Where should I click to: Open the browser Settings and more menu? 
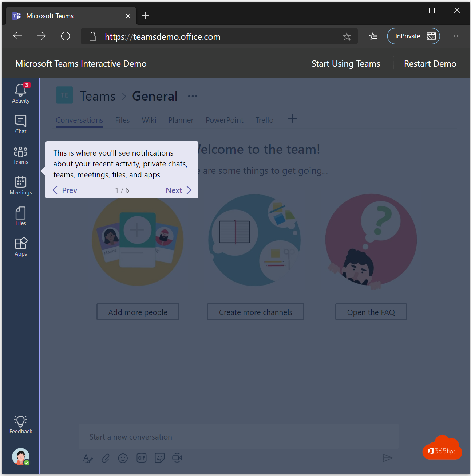454,36
